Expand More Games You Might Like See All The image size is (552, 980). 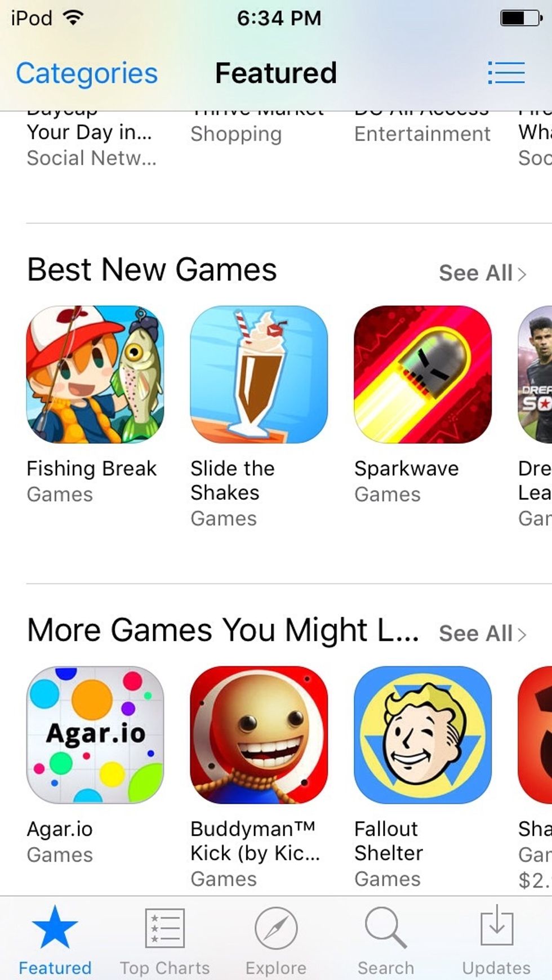tap(482, 634)
